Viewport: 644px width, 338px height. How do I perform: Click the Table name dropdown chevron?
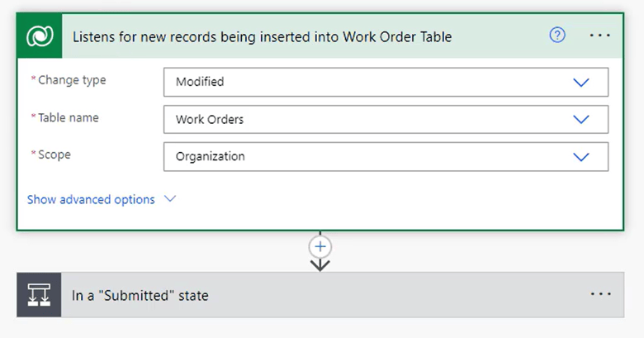[x=581, y=119]
